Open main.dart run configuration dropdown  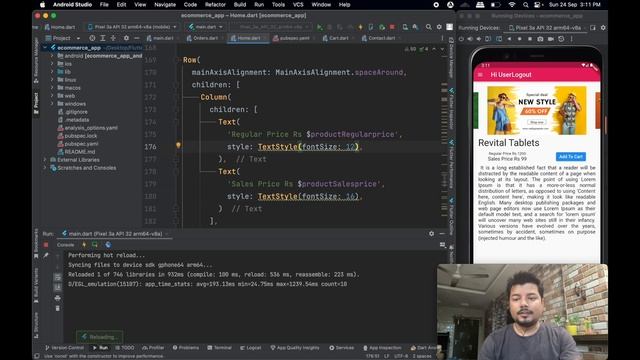(206, 27)
